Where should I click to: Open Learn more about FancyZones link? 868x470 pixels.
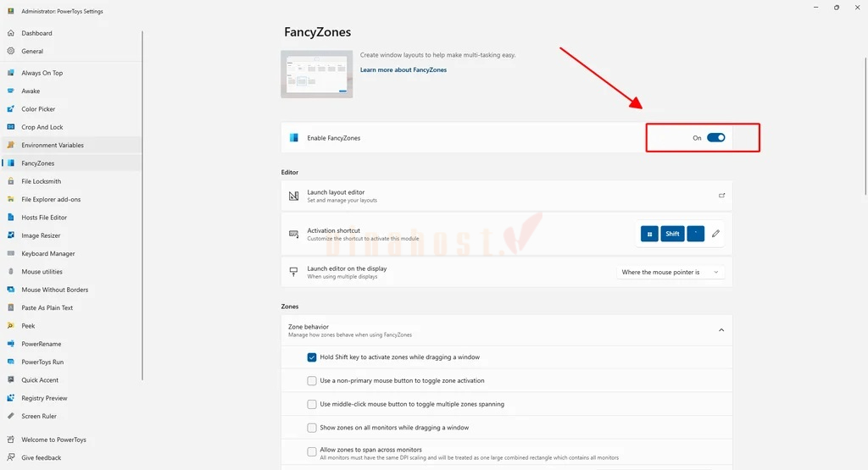tap(403, 69)
